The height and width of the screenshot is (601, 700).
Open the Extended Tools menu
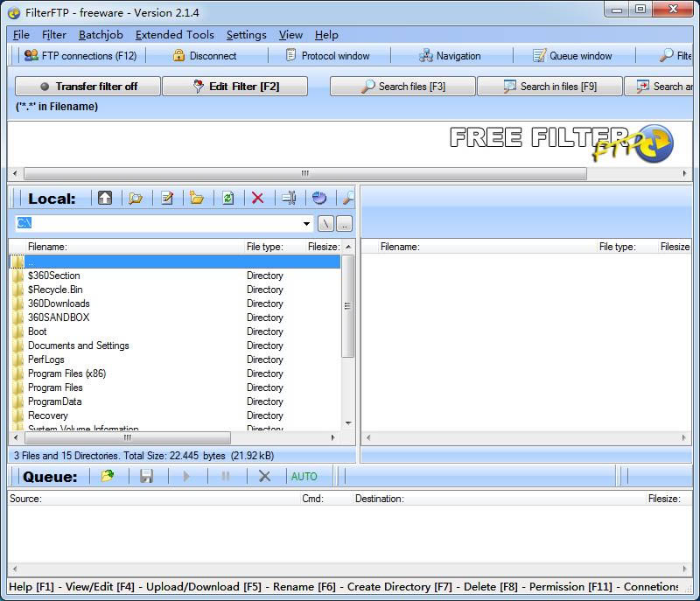175,35
